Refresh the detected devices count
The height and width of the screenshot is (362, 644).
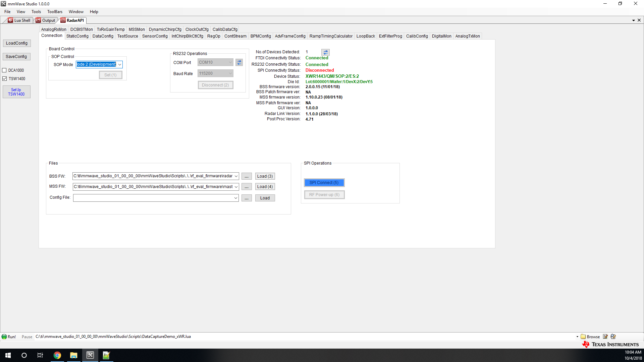click(x=325, y=52)
